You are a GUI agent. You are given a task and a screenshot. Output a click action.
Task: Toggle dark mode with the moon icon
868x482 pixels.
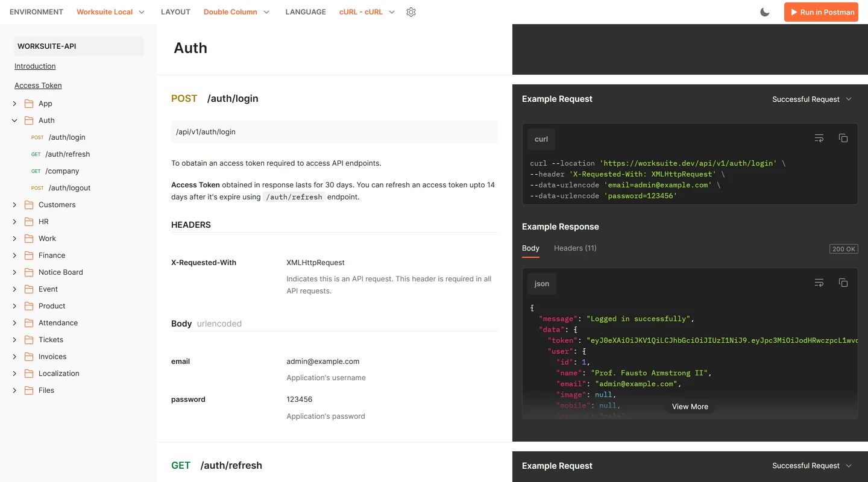[765, 12]
